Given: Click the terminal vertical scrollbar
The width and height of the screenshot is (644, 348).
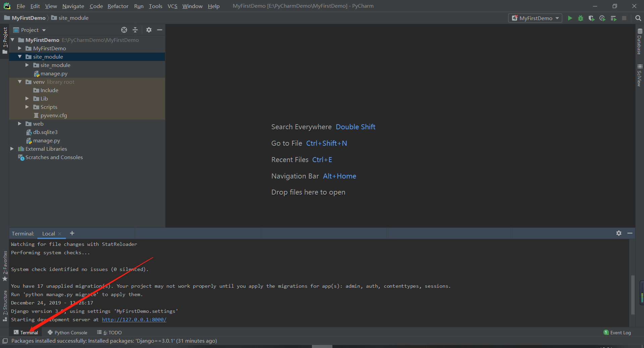Looking at the screenshot, I should (x=633, y=295).
